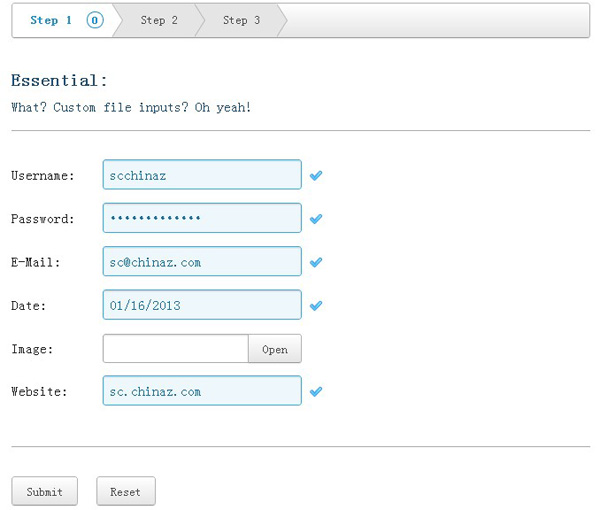Click the Website field's validation checkmark
The image size is (600, 510).
[x=316, y=392]
